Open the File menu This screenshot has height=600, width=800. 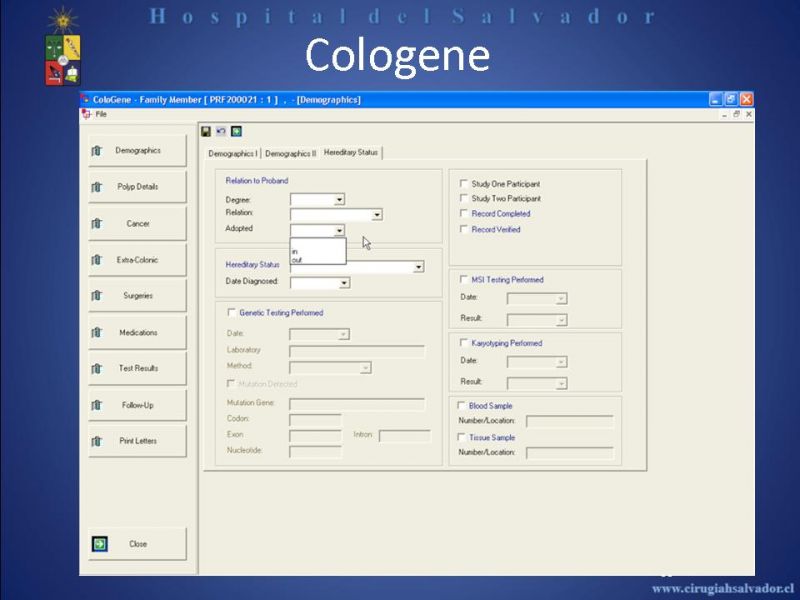(x=101, y=114)
